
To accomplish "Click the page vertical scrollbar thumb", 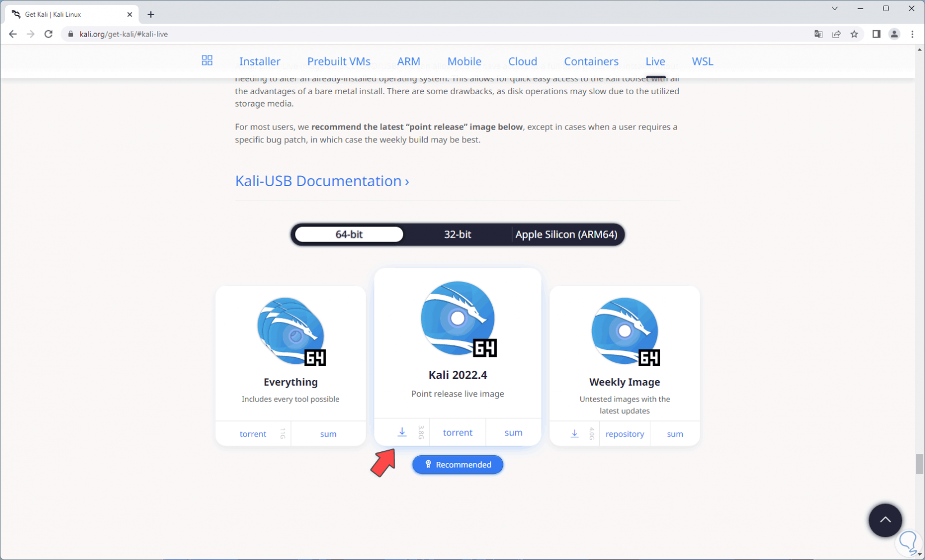I will tap(919, 464).
